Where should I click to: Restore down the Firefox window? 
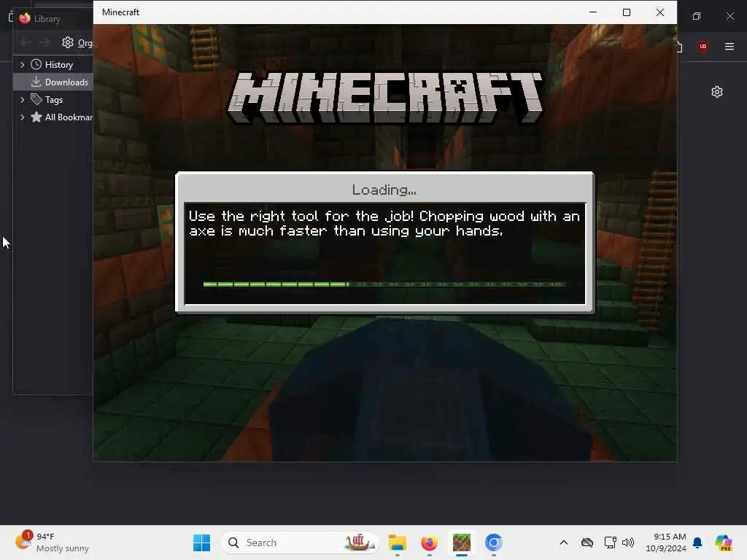pos(697,16)
